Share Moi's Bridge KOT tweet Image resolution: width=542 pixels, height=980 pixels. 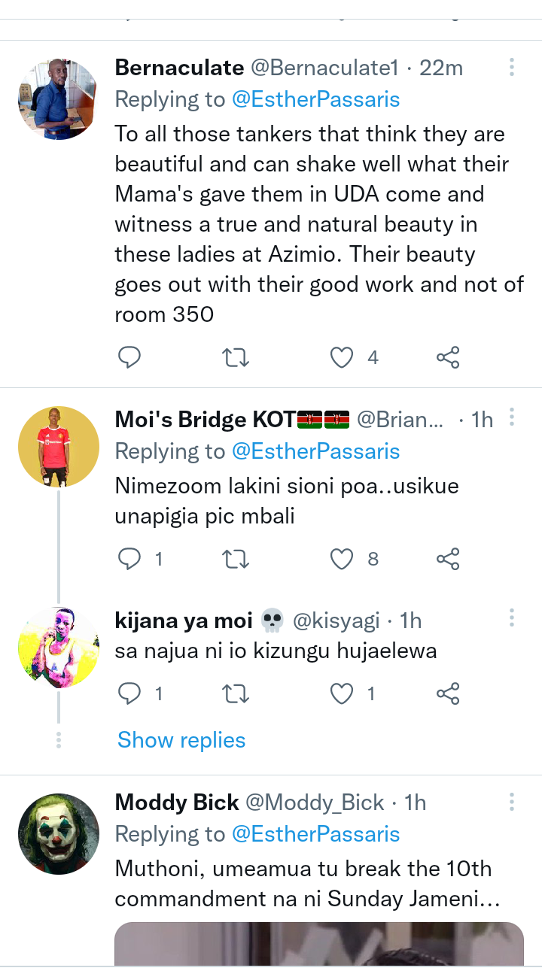tap(448, 559)
